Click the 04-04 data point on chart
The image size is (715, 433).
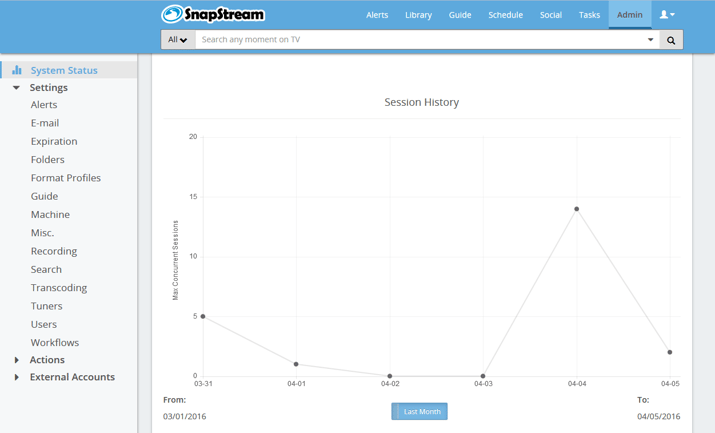pyautogui.click(x=577, y=209)
